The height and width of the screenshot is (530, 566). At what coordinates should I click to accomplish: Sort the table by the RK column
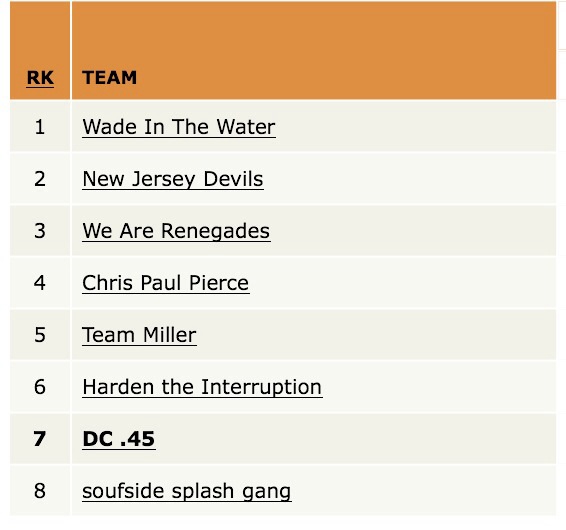click(40, 78)
